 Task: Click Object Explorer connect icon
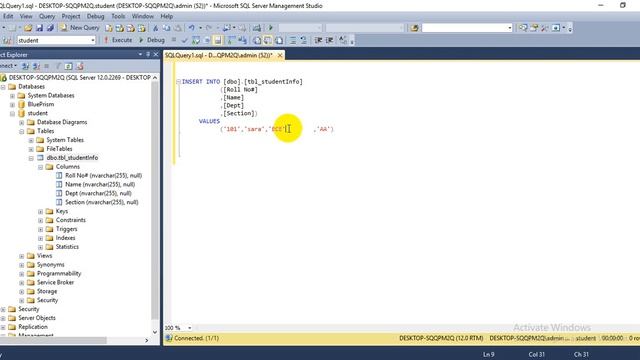[x=25, y=66]
